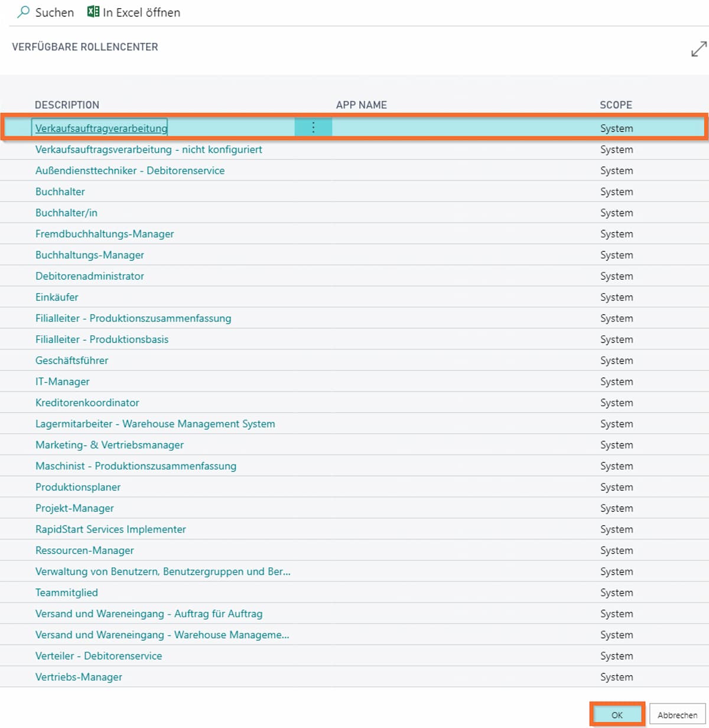Viewport: 709px width, 728px height.
Task: Choose the IT-Manager role center
Action: pos(63,382)
